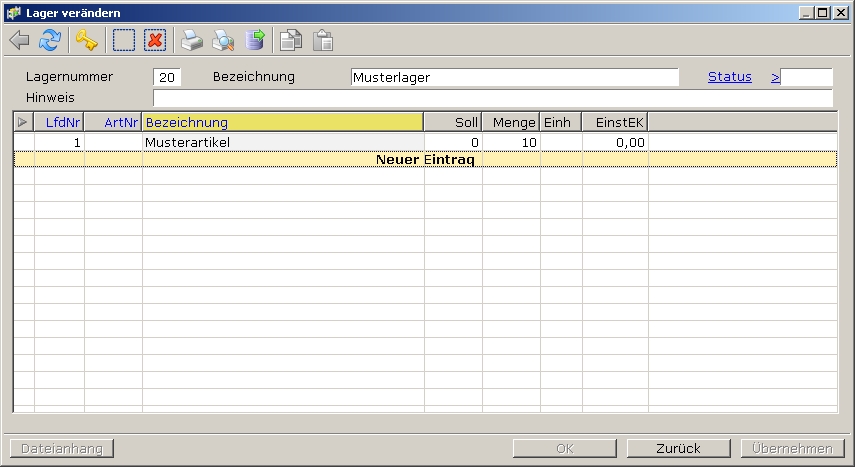Click the paste clipboard icon
The width and height of the screenshot is (855, 467).
pos(322,41)
